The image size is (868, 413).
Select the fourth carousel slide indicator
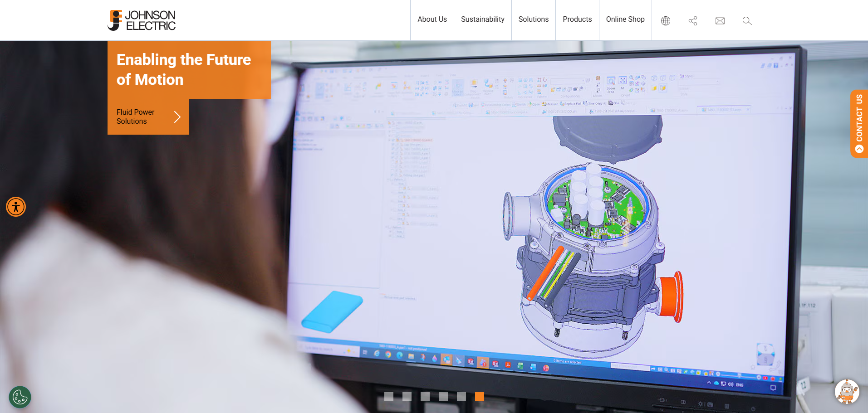(x=443, y=397)
